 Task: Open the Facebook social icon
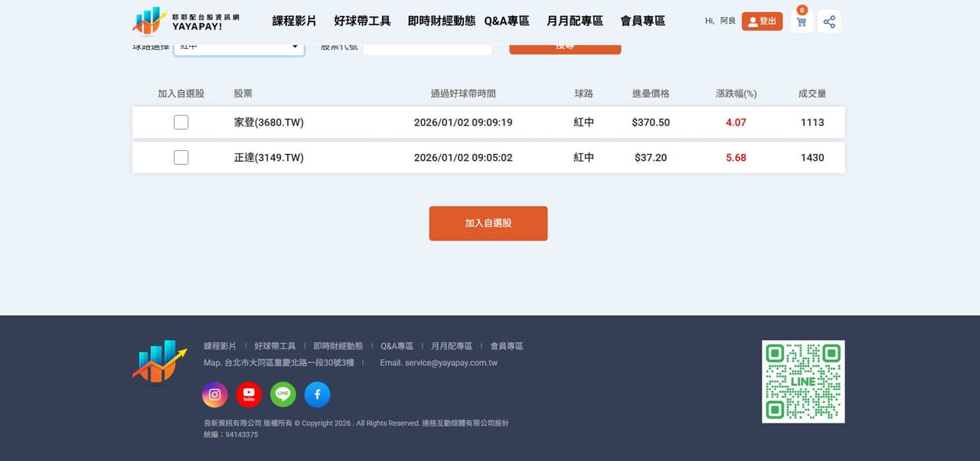coord(318,394)
